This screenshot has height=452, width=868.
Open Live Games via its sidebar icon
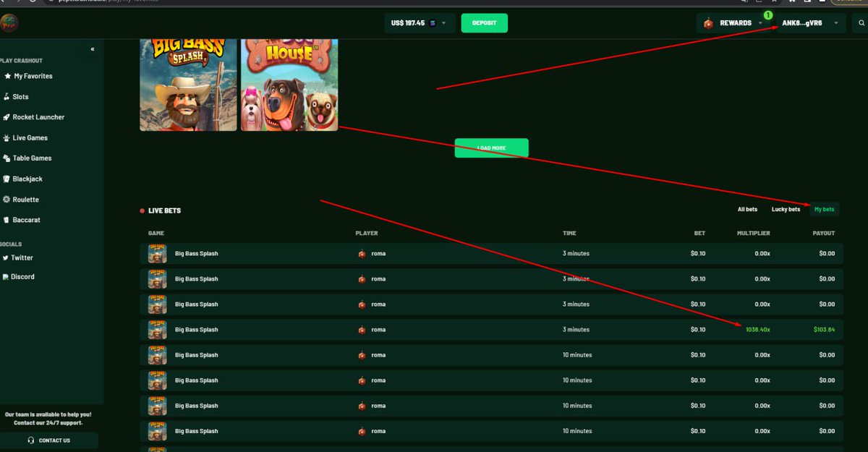(x=7, y=137)
